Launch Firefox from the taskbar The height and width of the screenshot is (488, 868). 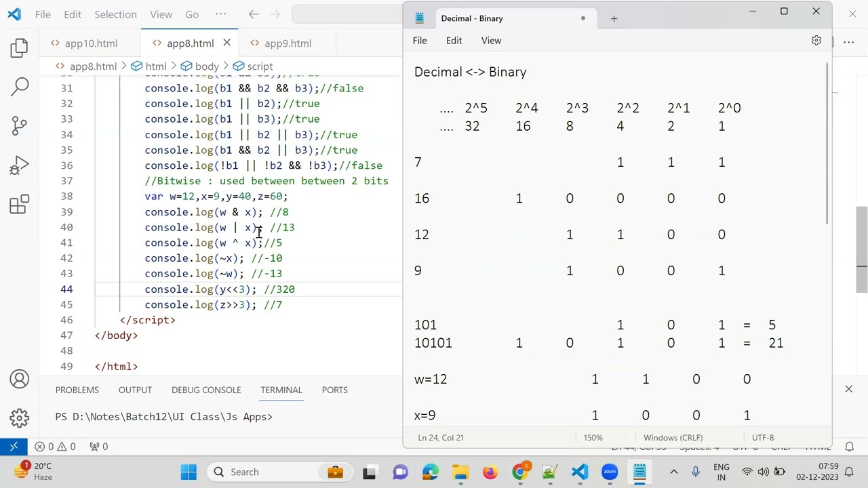point(490,472)
